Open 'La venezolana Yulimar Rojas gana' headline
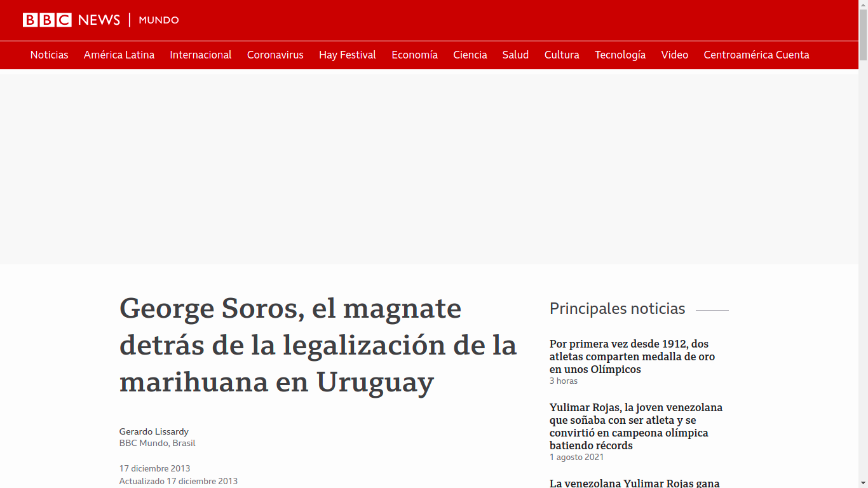This screenshot has height=488, width=868. click(634, 484)
